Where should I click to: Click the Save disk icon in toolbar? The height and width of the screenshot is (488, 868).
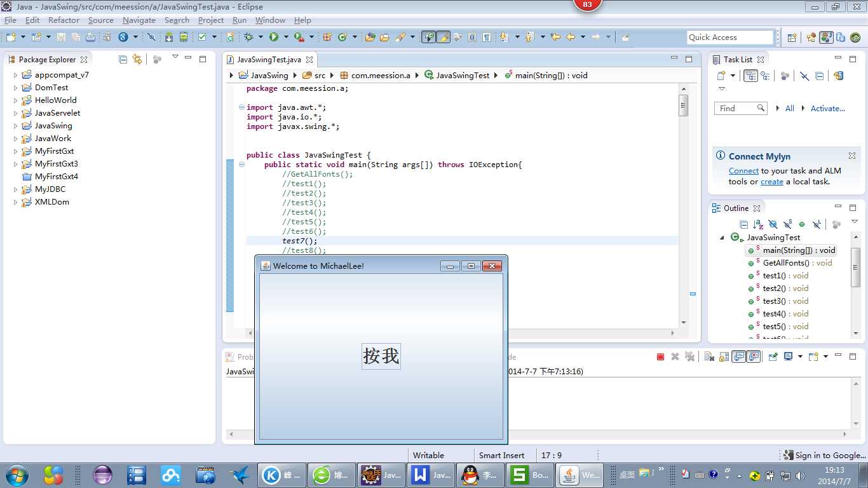(61, 37)
